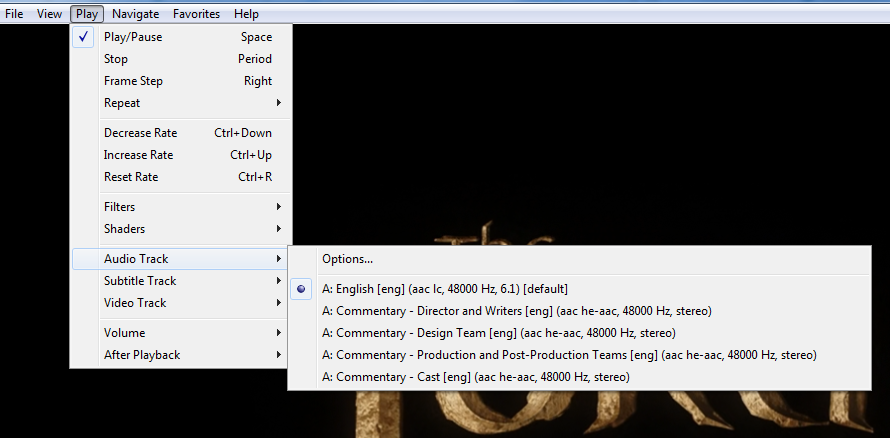This screenshot has height=438, width=890.
Task: Choose Stop from the Play menu
Action: pyautogui.click(x=181, y=59)
